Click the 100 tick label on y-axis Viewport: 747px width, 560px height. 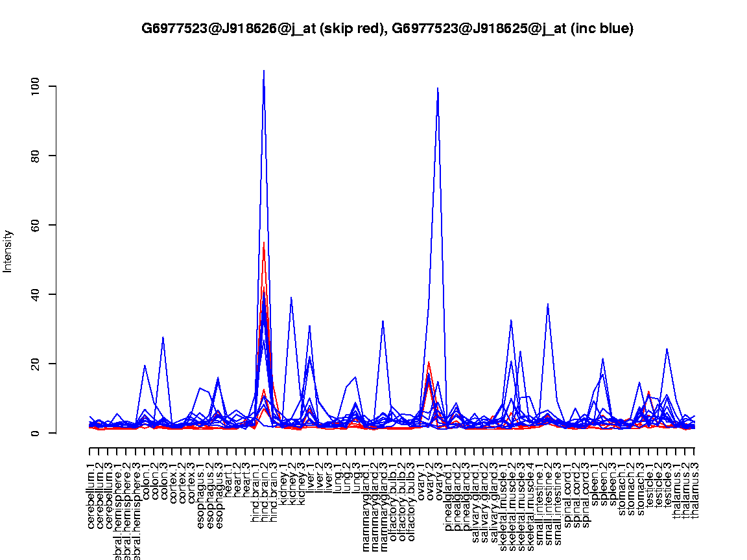(x=34, y=86)
